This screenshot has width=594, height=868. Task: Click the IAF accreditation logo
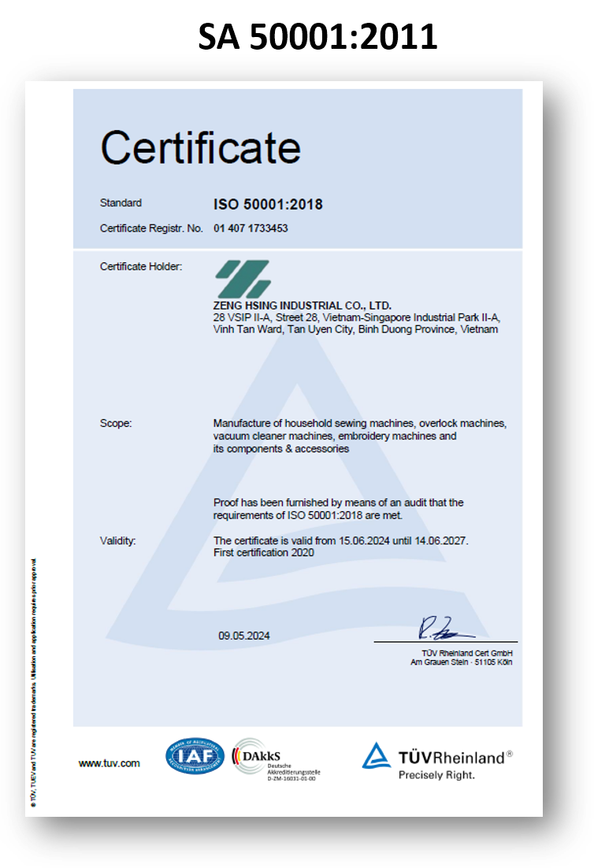(x=195, y=757)
